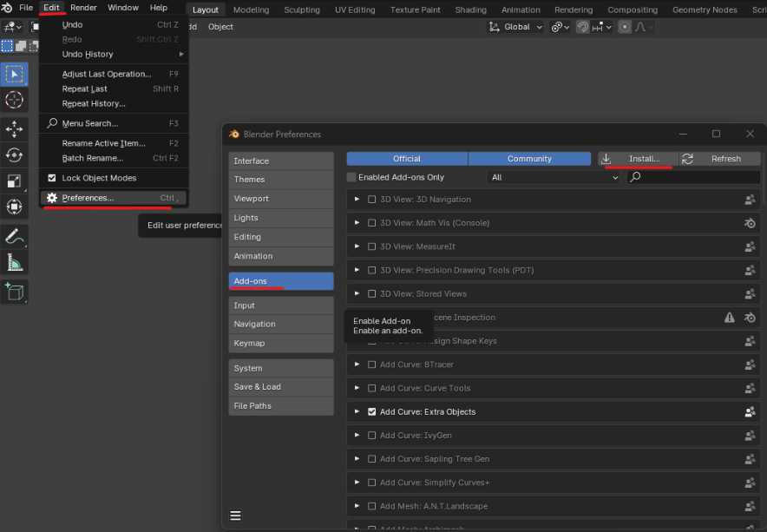Screen dimensions: 767x532
Task: Switch to the Sculpting workspace tab
Action: coord(302,10)
